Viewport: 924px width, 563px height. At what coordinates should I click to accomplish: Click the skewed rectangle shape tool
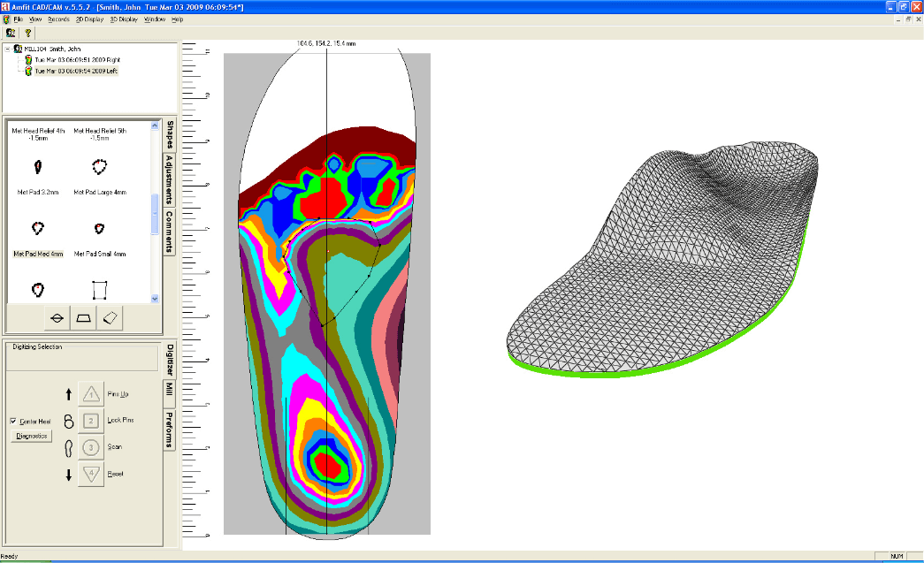click(110, 316)
